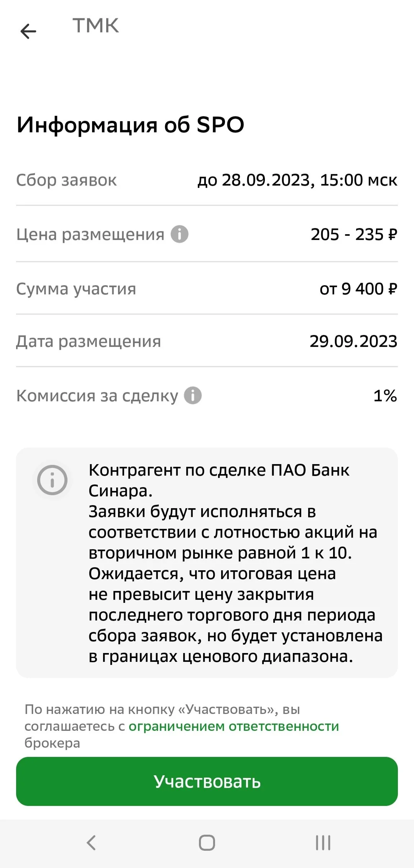Tap the Дата размещения label

pos(89,341)
